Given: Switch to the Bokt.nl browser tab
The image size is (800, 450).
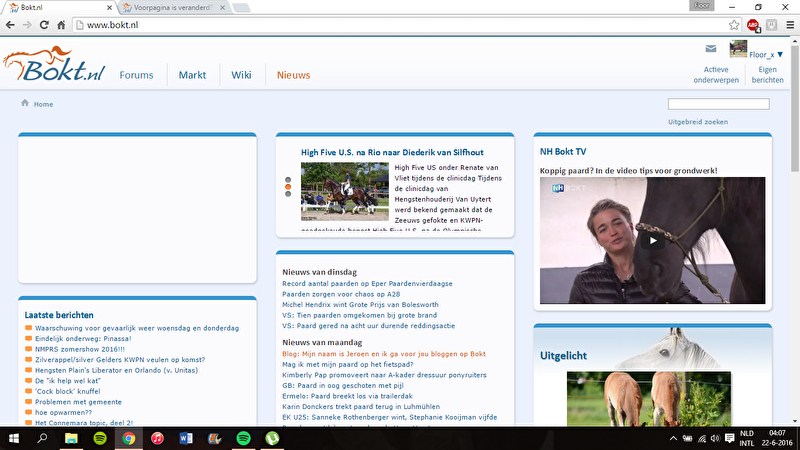Looking at the screenshot, I should (59, 8).
